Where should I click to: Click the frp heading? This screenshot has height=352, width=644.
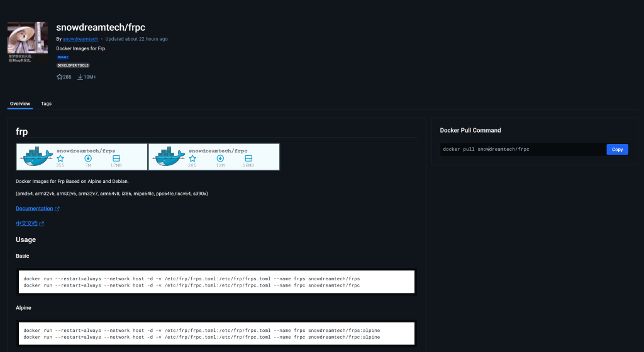coord(22,132)
